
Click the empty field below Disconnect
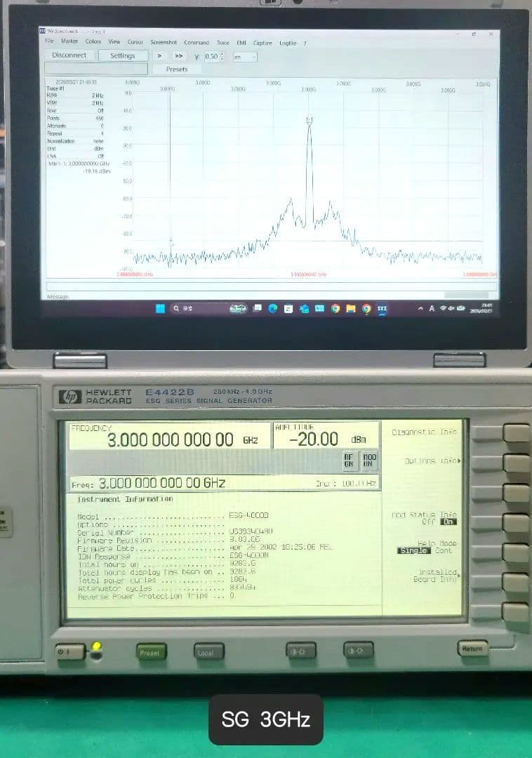[95, 69]
